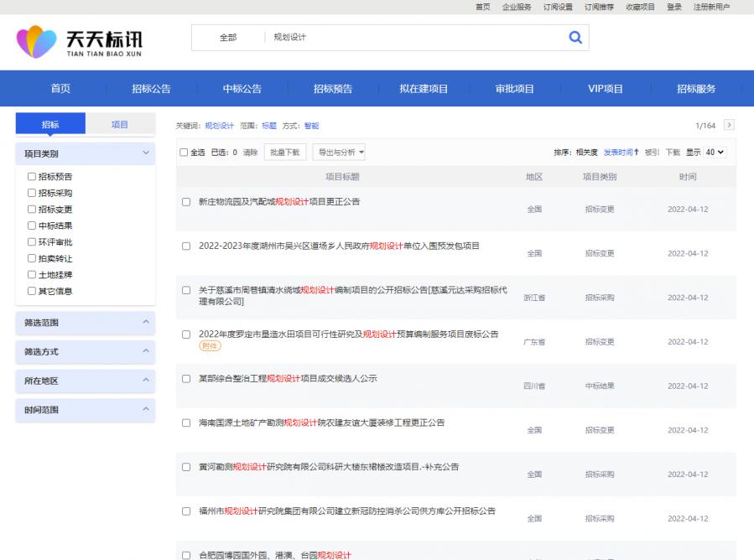Click the 附件 attachment badge
This screenshot has height=560, width=754.
tap(210, 345)
